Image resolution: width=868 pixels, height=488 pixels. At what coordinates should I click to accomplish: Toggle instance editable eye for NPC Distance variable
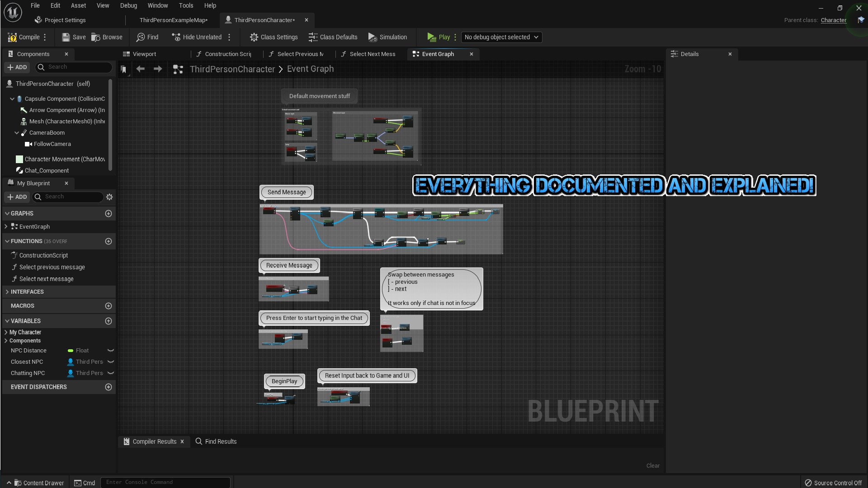111,350
